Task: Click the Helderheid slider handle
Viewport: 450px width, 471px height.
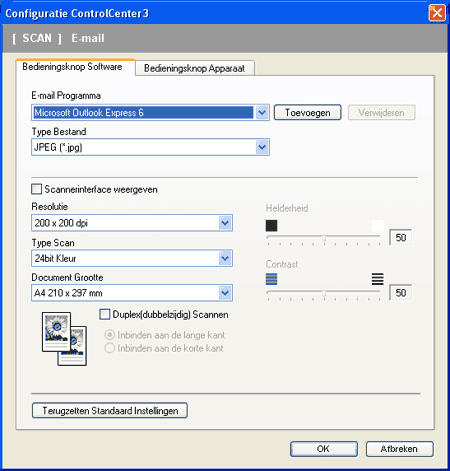Action: 324,238
